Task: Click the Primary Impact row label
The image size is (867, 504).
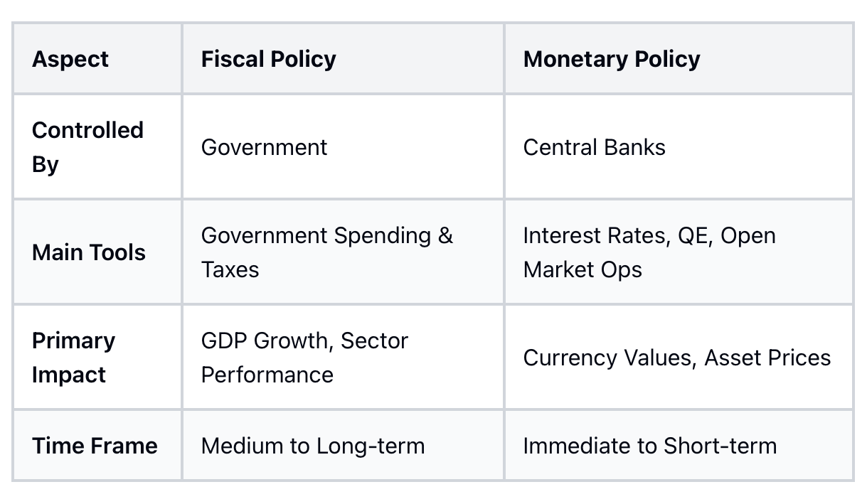Action: [97, 357]
